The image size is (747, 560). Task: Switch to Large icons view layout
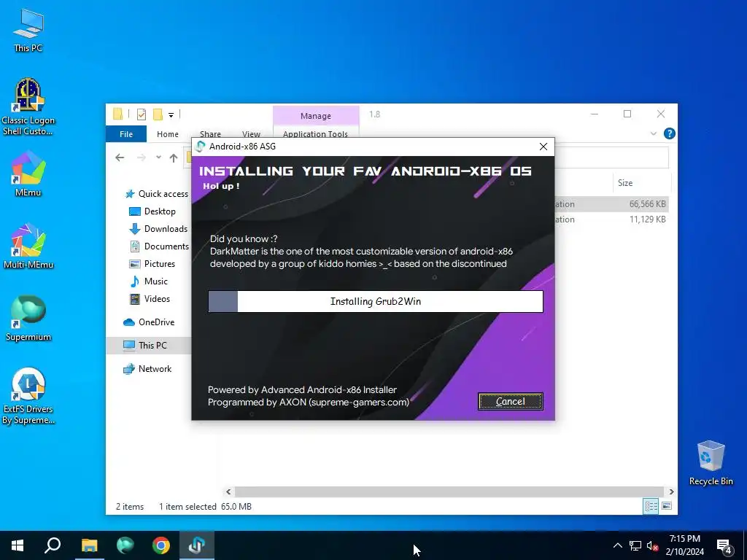[667, 506]
